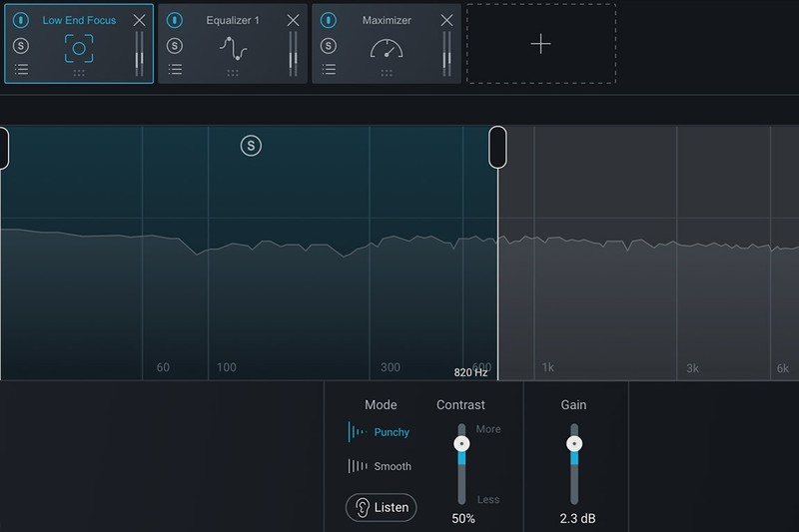
Task: Click solo band icon in spectrum
Action: (x=251, y=147)
